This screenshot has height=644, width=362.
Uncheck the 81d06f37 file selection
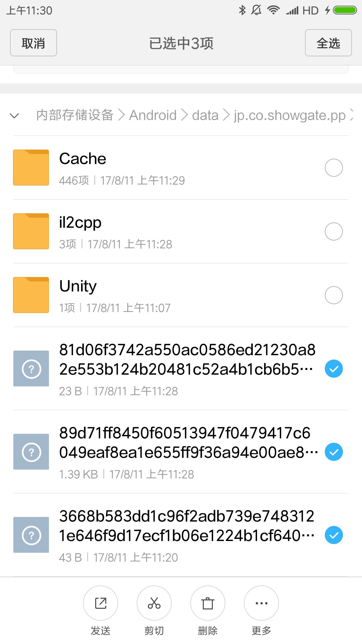[334, 369]
